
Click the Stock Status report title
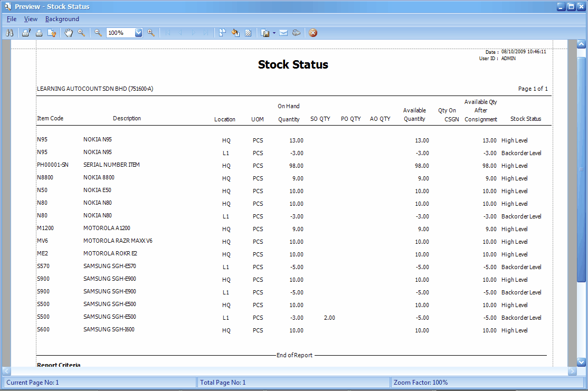point(293,64)
